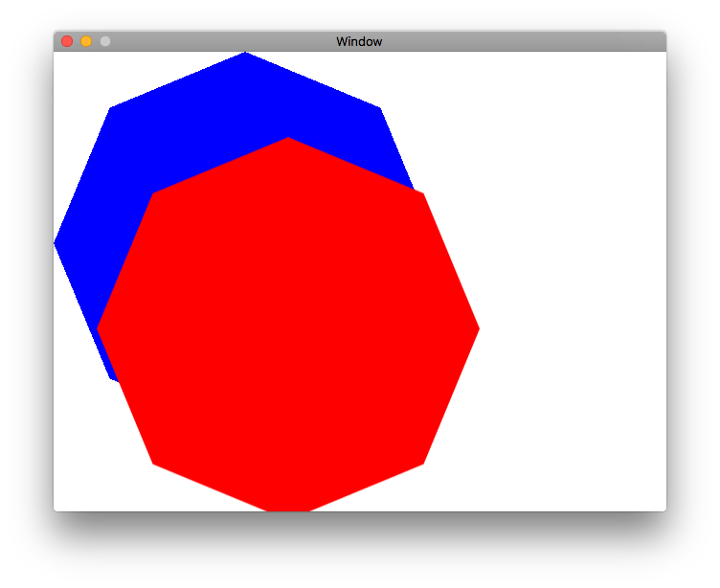Click the rightmost vertex of red octagon

click(x=478, y=328)
